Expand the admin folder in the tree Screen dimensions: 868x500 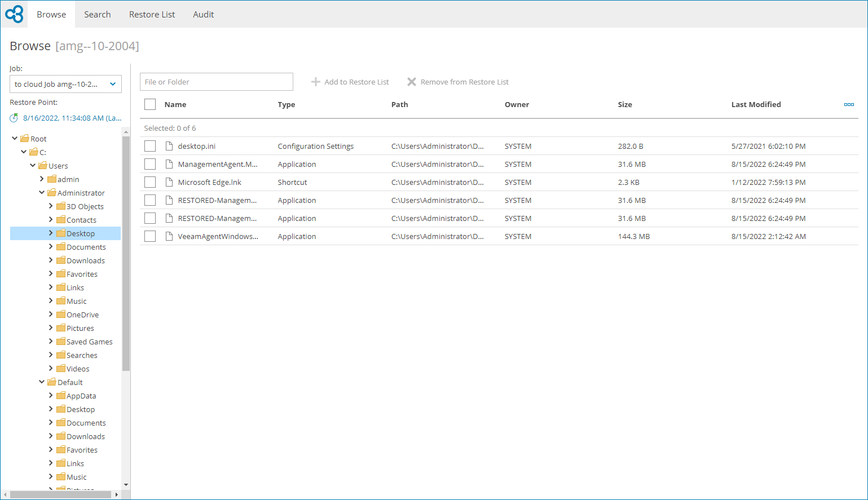[x=41, y=179]
